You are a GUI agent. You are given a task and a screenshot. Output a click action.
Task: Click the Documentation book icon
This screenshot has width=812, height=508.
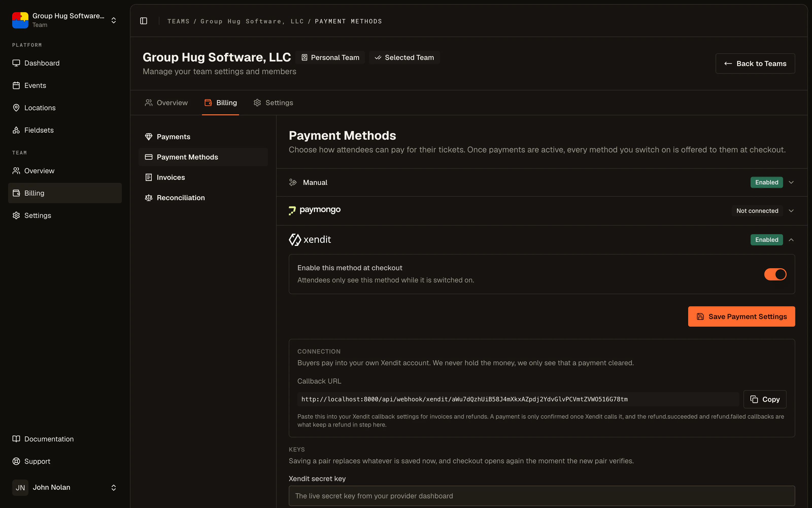(16, 439)
